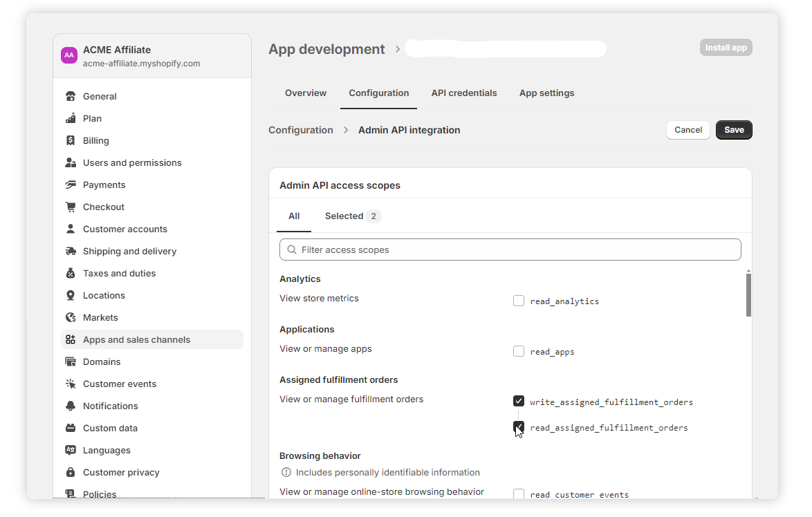
Task: Check the read_apps scope checkbox
Action: pyautogui.click(x=519, y=352)
